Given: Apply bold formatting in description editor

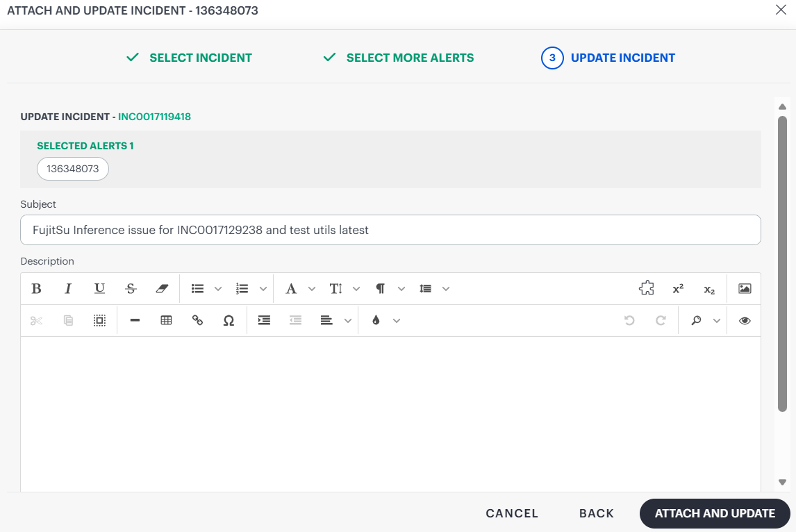Looking at the screenshot, I should click(x=36, y=289).
